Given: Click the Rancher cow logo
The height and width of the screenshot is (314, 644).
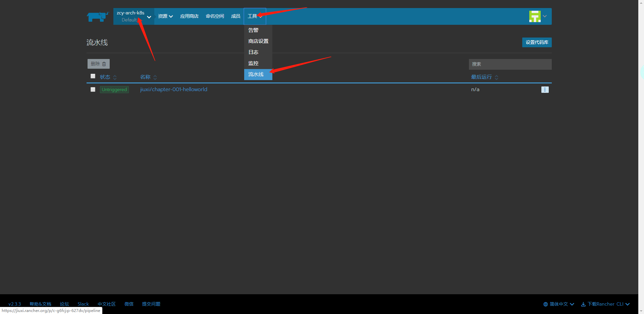Looking at the screenshot, I should 98,16.
